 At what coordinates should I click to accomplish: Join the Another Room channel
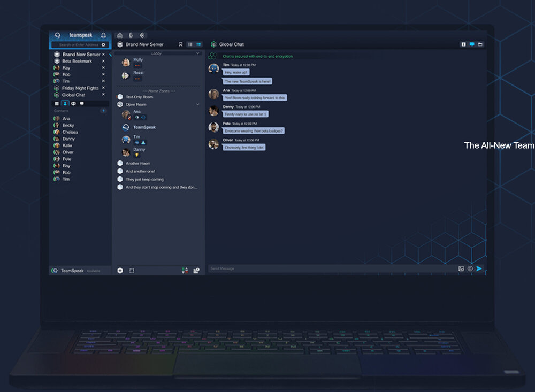tap(134, 163)
